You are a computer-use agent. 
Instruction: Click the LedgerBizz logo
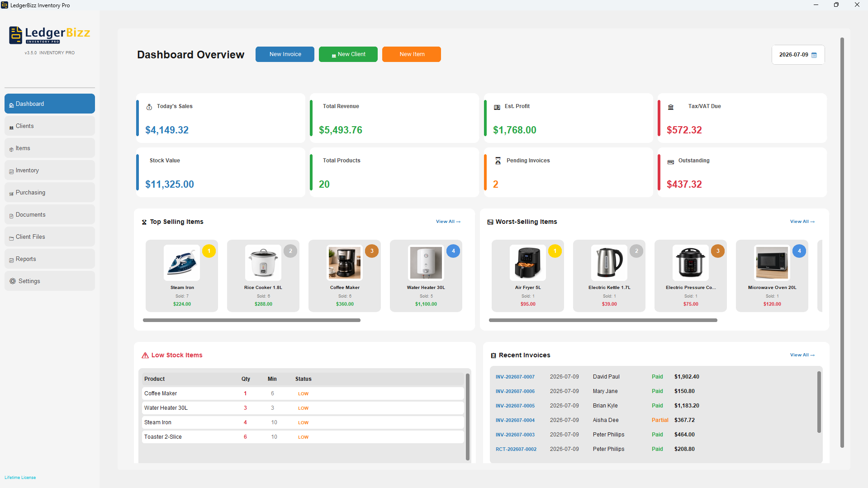(x=50, y=35)
